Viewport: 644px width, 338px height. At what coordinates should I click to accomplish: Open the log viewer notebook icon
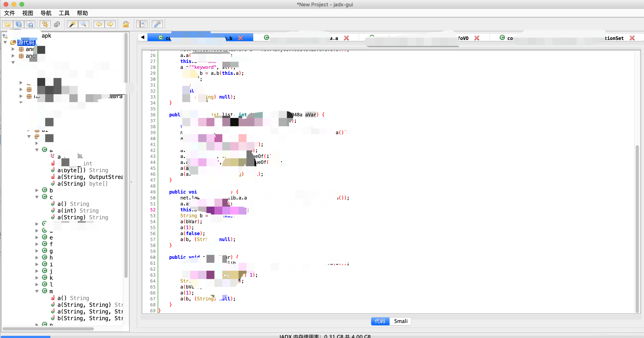[142, 24]
